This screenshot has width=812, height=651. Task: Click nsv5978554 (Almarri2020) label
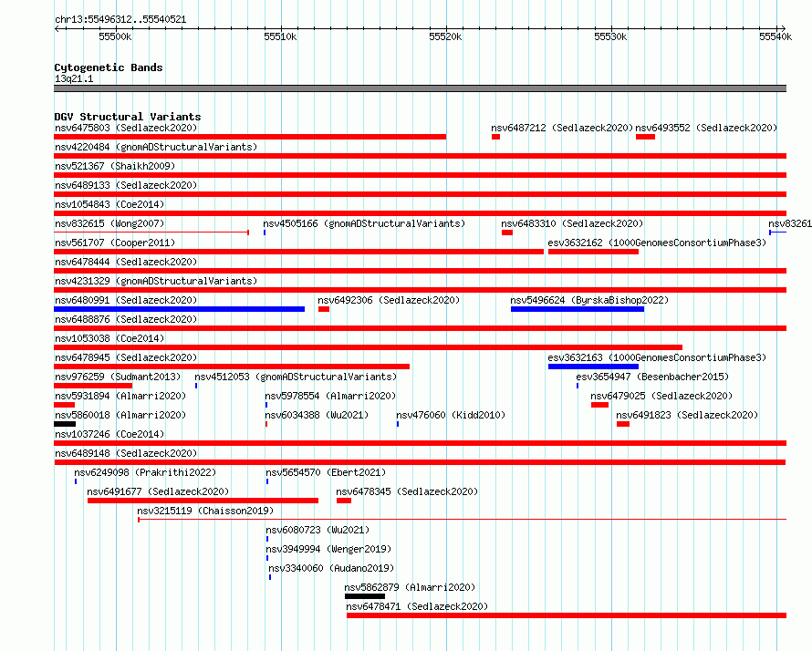click(x=330, y=396)
